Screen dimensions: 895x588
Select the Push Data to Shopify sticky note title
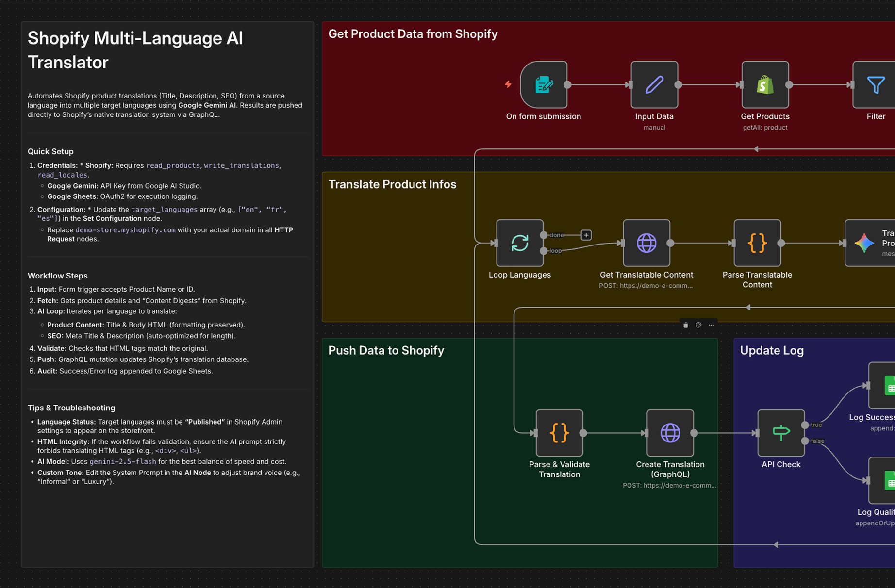tap(386, 350)
